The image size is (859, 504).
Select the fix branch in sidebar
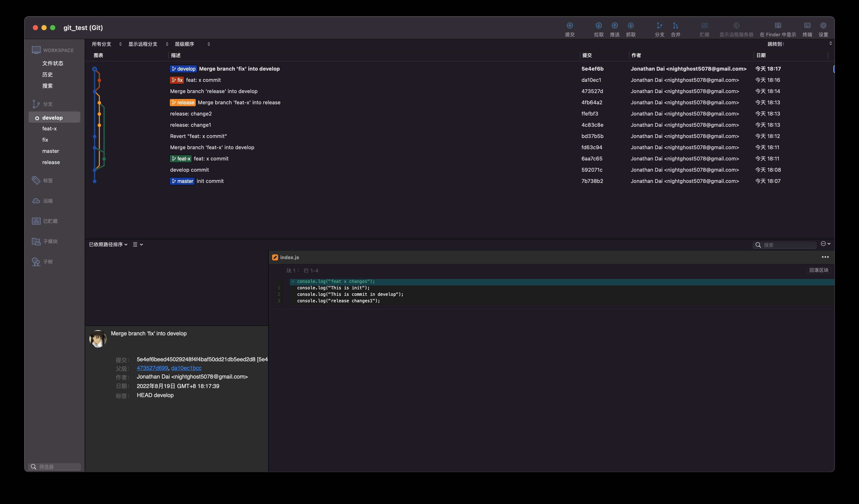(x=45, y=139)
